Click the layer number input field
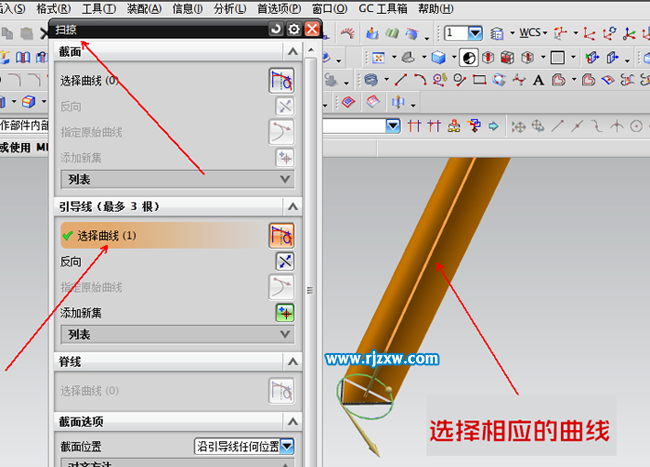 click(x=458, y=33)
